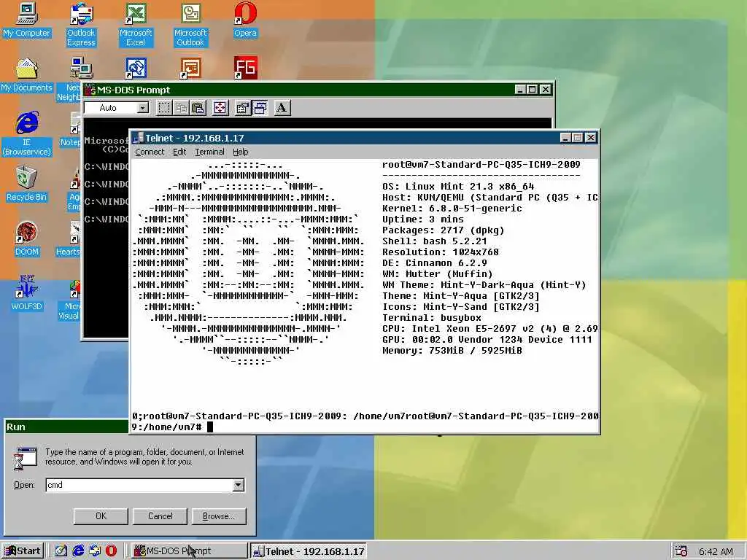The height and width of the screenshot is (560, 747).
Task: Click the MS-DOS Prompt title bar icon
Action: click(90, 89)
